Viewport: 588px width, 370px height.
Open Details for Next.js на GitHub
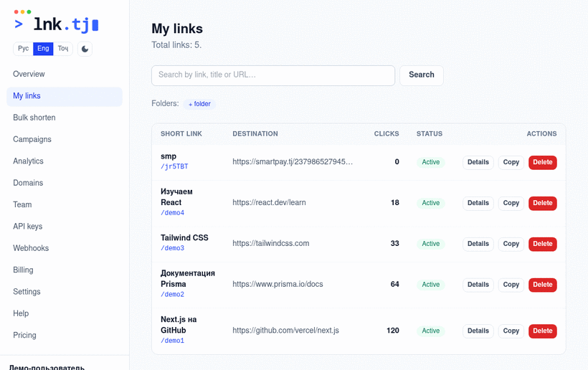pyautogui.click(x=478, y=331)
